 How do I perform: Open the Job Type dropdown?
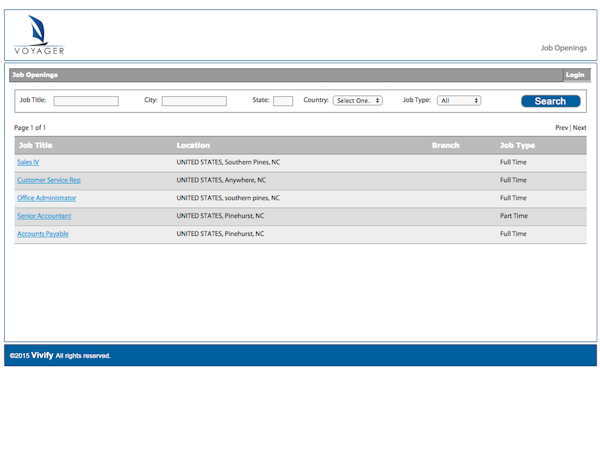pyautogui.click(x=459, y=101)
